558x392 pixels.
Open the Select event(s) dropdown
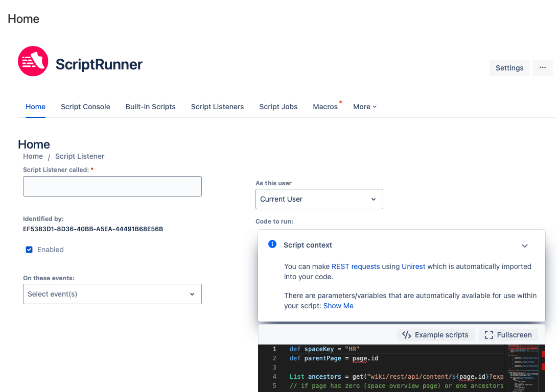coord(112,294)
